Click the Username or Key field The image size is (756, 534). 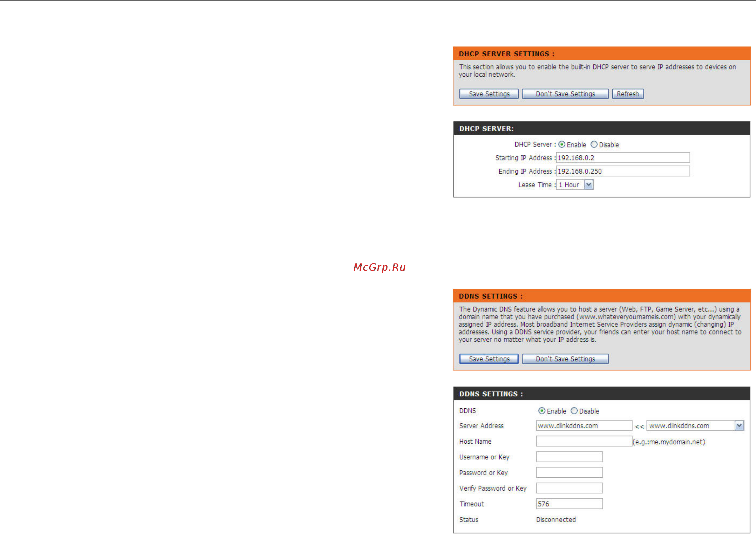coord(569,457)
